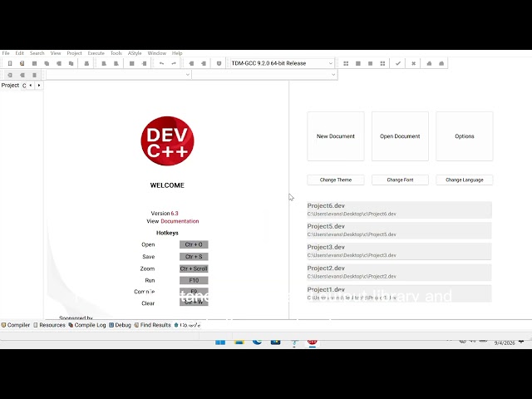Click the 9/4/2026 date in taskbar

(505, 343)
